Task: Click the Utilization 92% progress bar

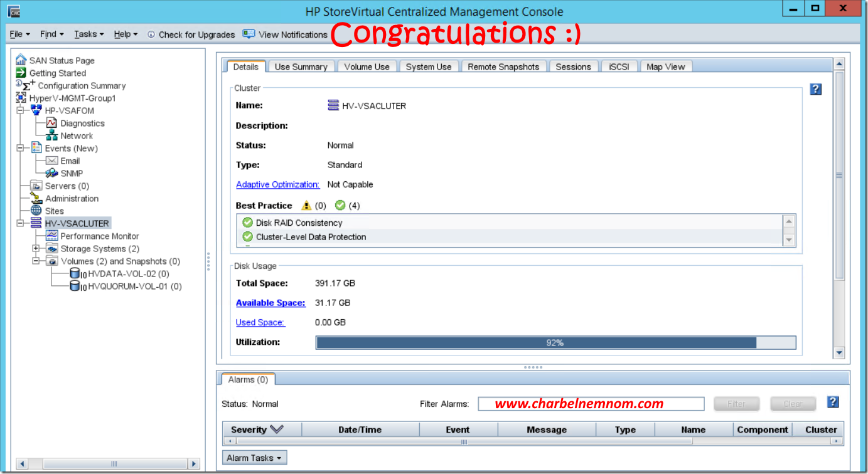Action: tap(555, 342)
